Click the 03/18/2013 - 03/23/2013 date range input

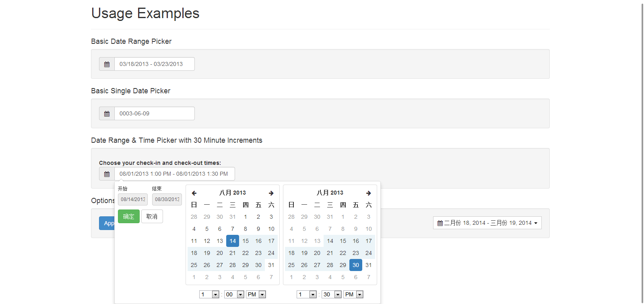point(155,64)
